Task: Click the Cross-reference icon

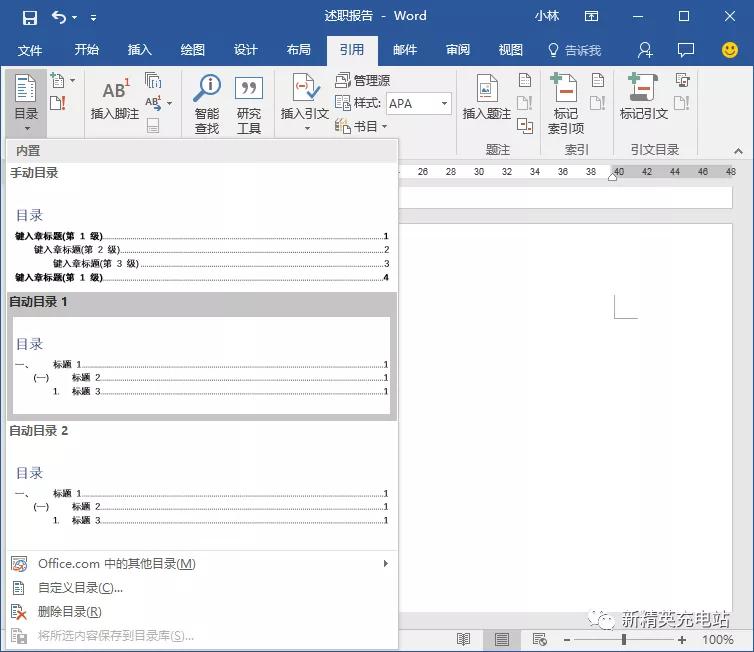Action: [525, 126]
